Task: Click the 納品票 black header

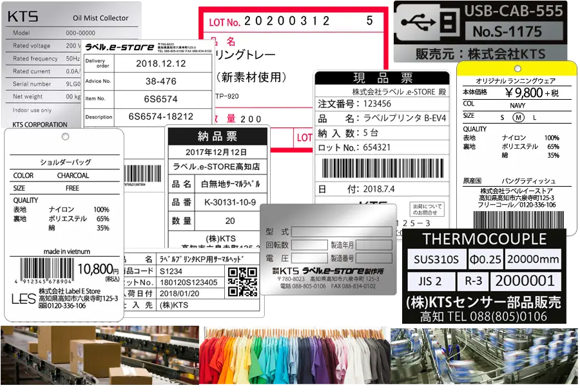Action: tap(218, 136)
